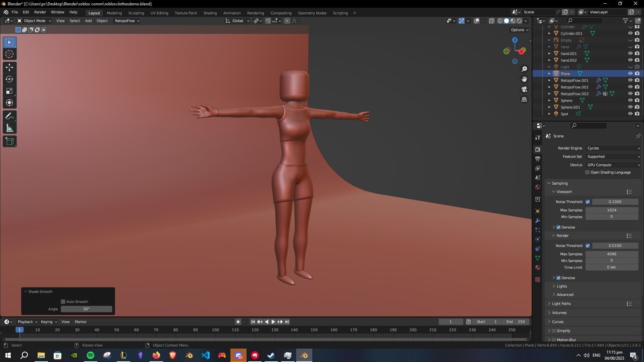Open the Modifiers properties wrench tab

pos(538,221)
